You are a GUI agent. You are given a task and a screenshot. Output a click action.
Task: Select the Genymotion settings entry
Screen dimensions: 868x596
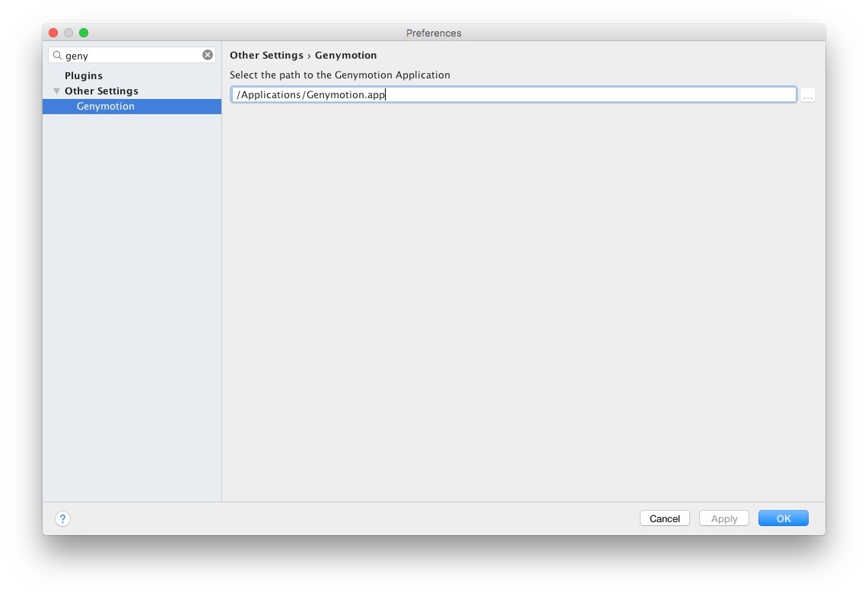click(x=132, y=107)
